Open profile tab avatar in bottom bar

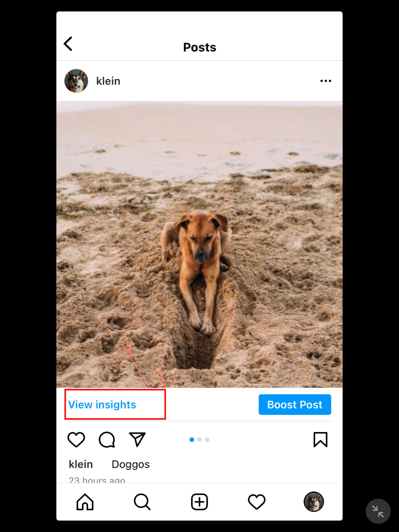point(314,502)
